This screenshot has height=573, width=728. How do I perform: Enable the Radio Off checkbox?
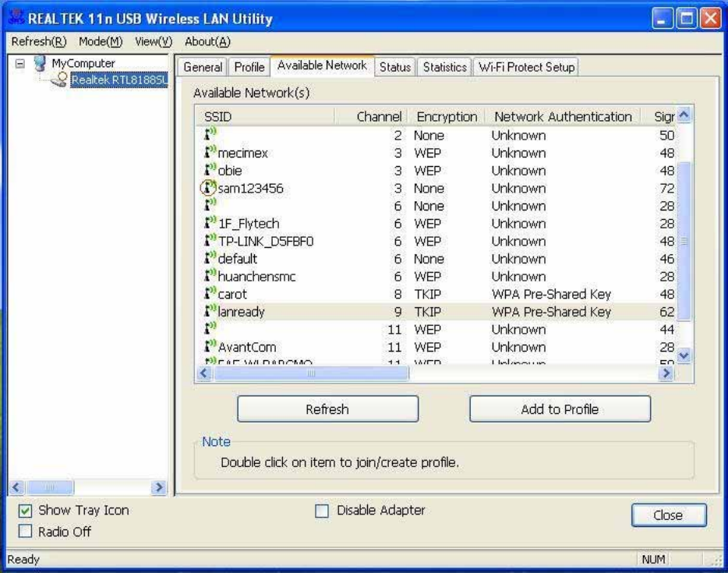click(x=26, y=531)
